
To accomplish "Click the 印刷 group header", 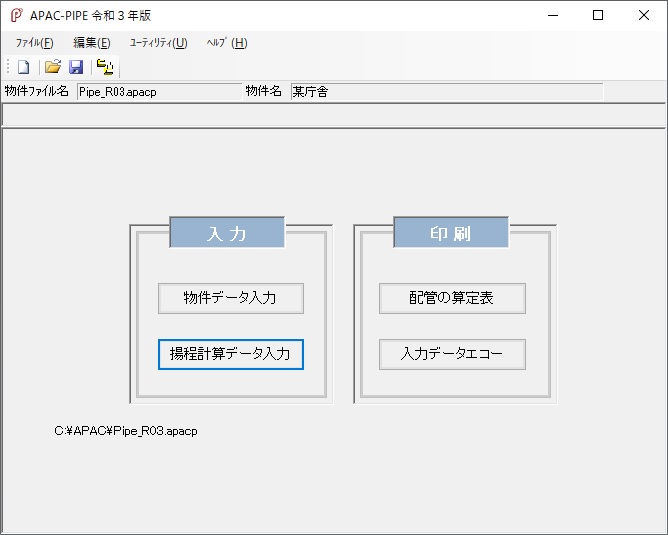I will [451, 233].
